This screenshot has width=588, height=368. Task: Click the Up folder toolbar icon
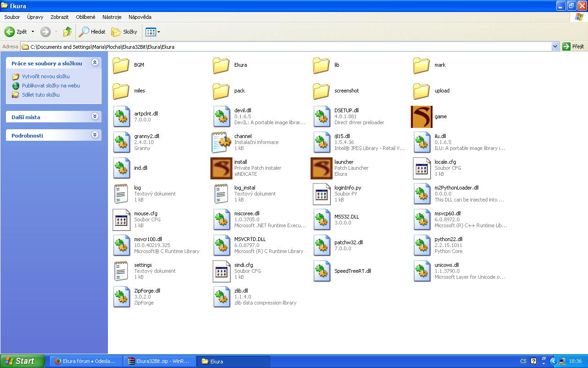tap(68, 32)
